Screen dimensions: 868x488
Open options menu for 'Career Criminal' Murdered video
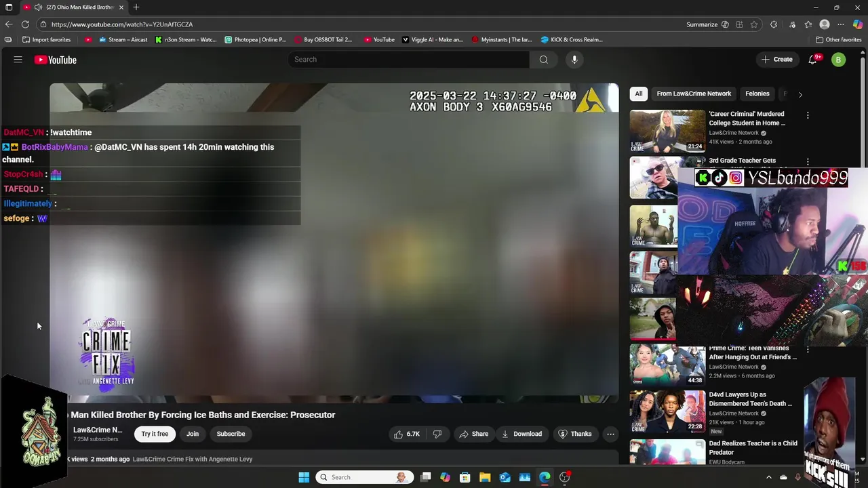(x=808, y=115)
